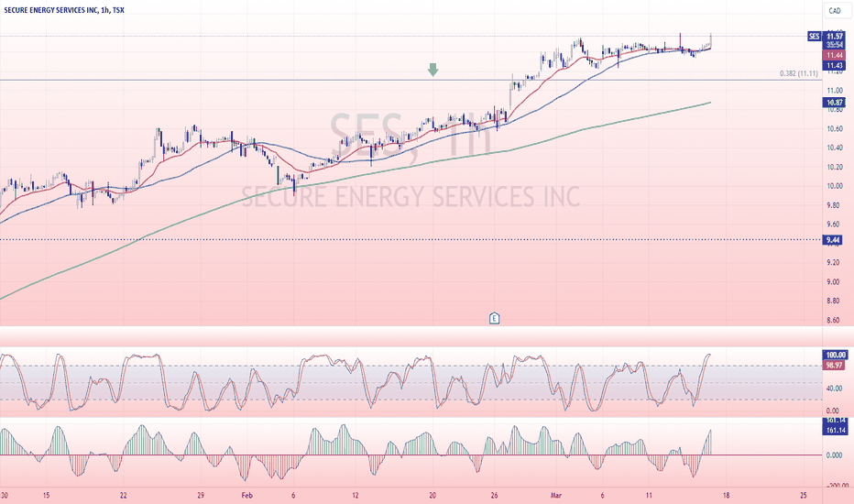Click the '12' date on time axis
854x504 pixels.
pos(356,495)
